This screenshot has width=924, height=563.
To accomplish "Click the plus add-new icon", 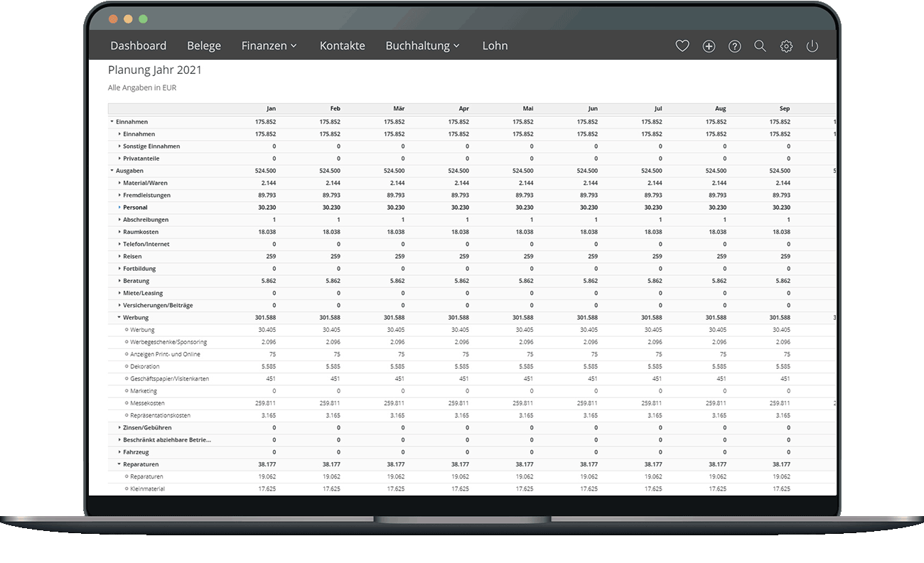I will click(709, 46).
